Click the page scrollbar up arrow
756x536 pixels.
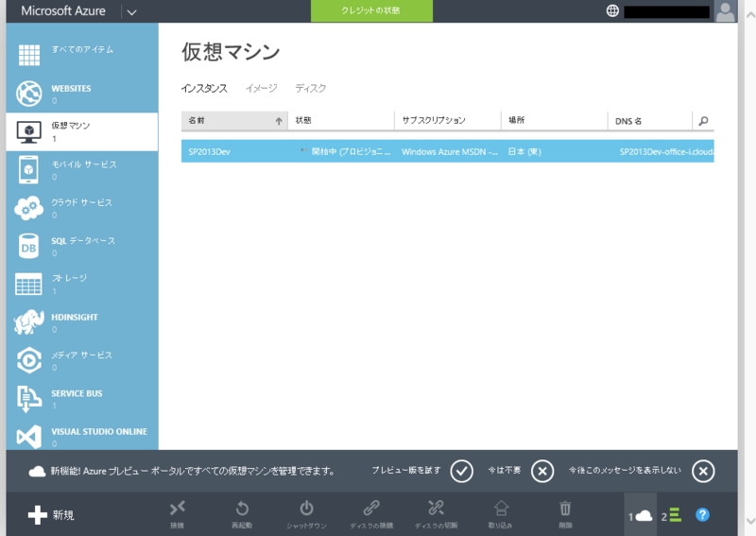coord(750,14)
